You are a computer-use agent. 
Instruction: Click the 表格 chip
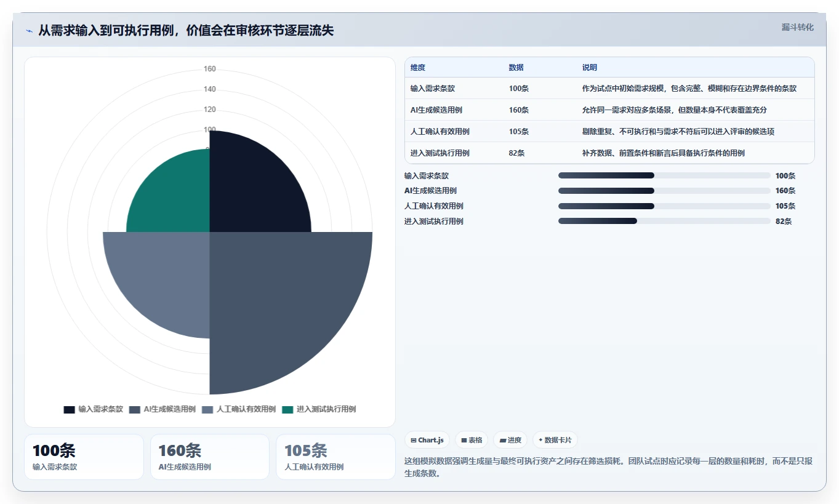(472, 440)
